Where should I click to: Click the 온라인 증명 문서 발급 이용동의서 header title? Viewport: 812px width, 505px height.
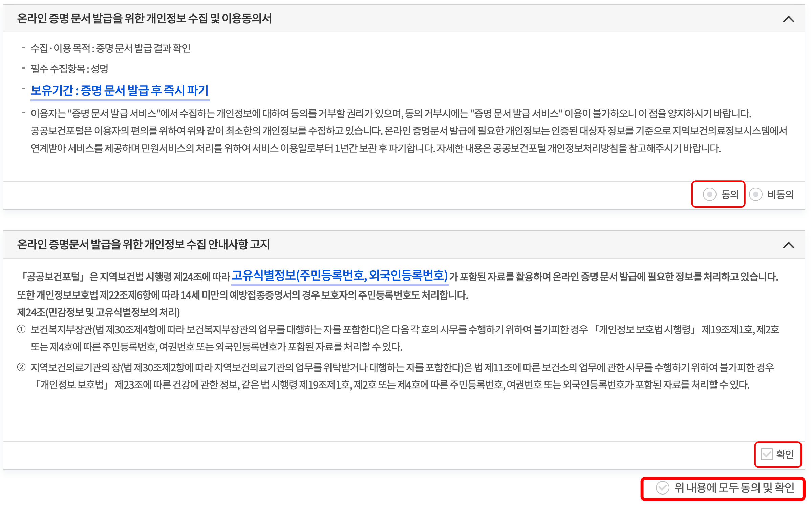[144, 19]
